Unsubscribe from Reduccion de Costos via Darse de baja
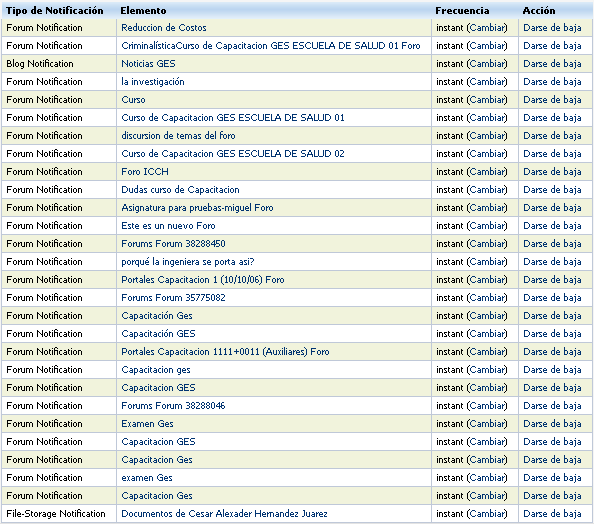The width and height of the screenshot is (594, 524). [x=552, y=28]
